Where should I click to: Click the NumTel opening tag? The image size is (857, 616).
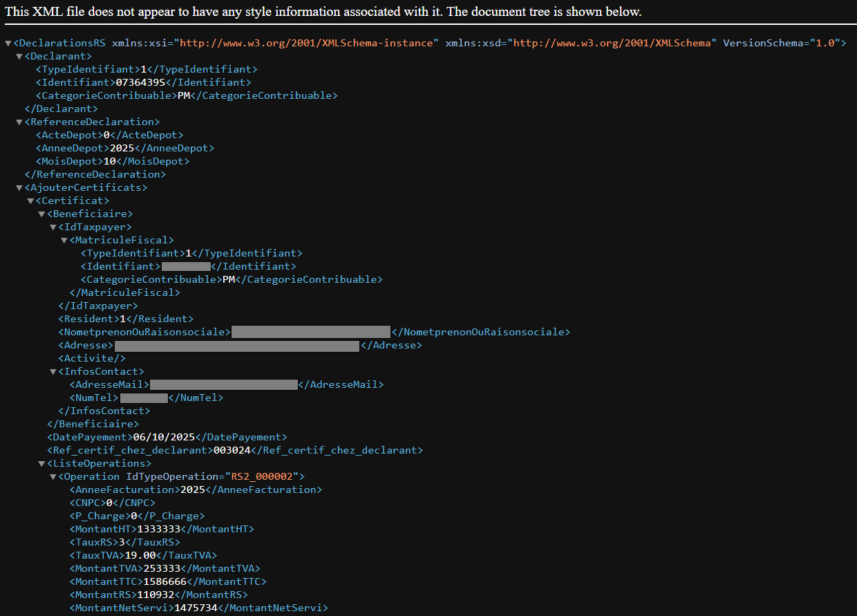95,398
